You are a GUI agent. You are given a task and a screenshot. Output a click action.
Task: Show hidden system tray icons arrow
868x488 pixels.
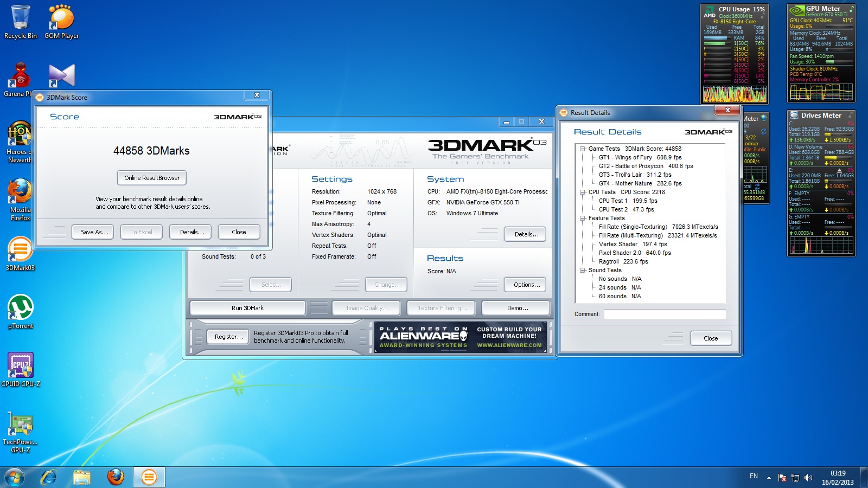tap(769, 478)
